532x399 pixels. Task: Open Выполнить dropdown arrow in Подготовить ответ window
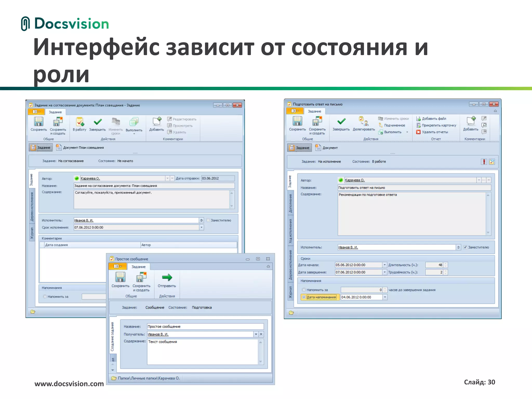[x=407, y=132]
